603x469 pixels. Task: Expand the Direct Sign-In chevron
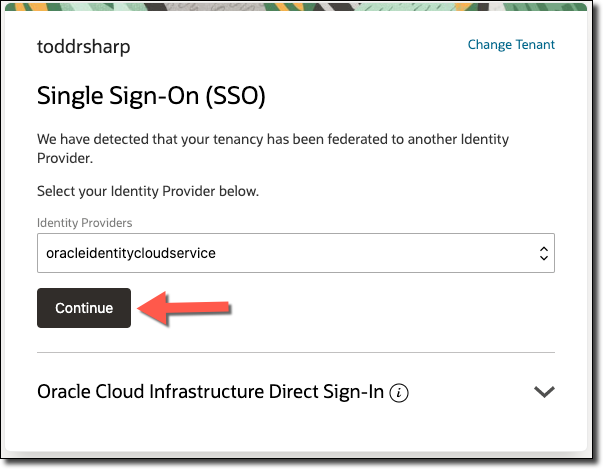click(544, 392)
